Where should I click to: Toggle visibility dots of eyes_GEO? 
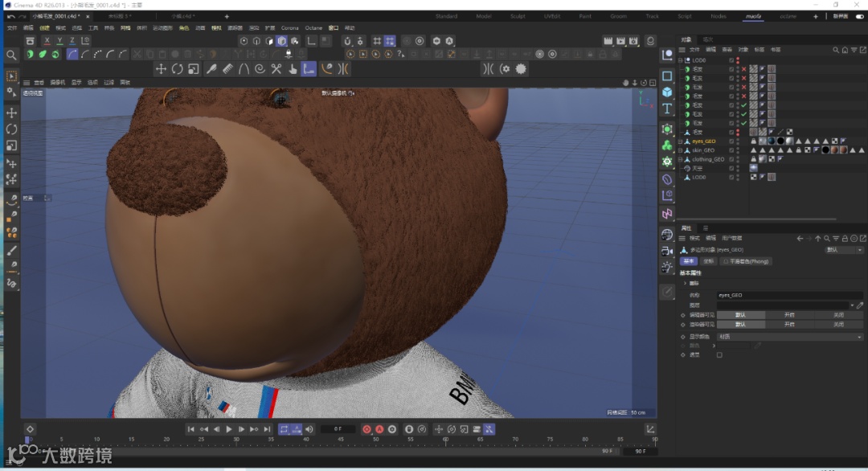(x=738, y=141)
